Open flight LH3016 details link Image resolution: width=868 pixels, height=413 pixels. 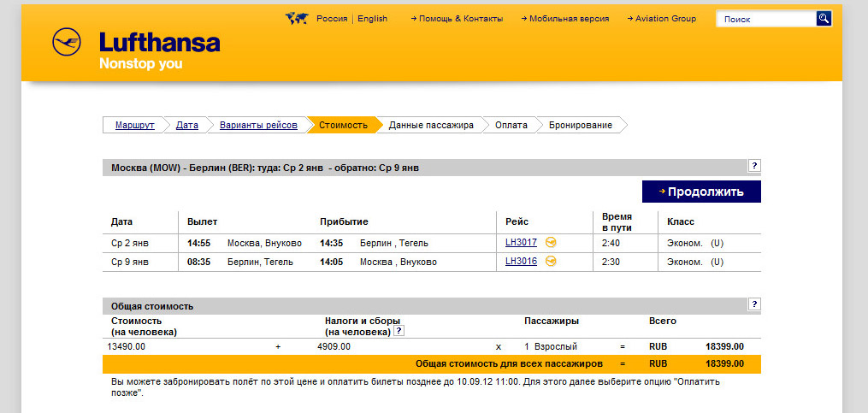[521, 261]
